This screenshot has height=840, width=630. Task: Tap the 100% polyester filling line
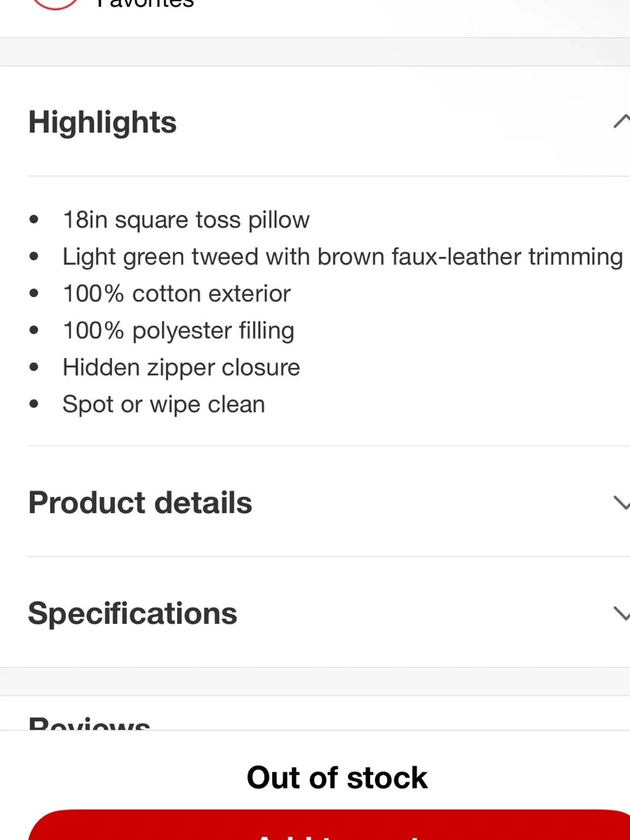(178, 331)
